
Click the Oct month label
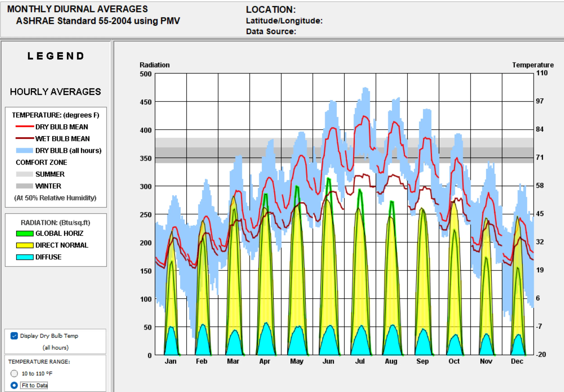click(x=454, y=361)
